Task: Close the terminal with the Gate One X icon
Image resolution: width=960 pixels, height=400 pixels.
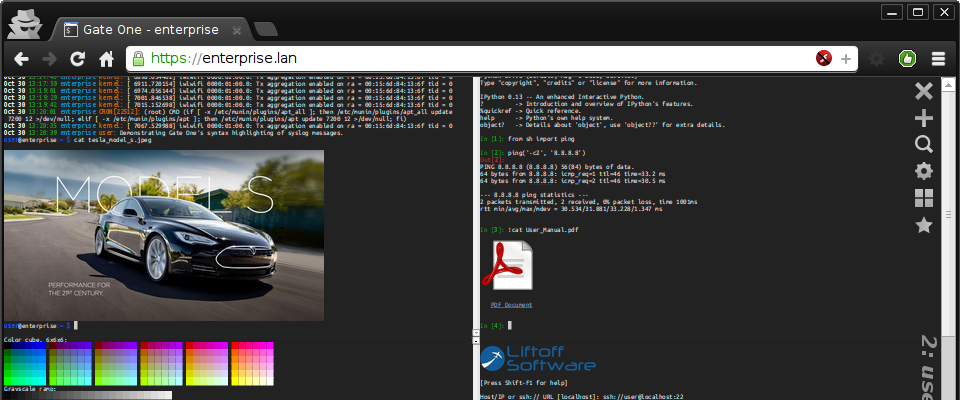Action: coord(924,92)
